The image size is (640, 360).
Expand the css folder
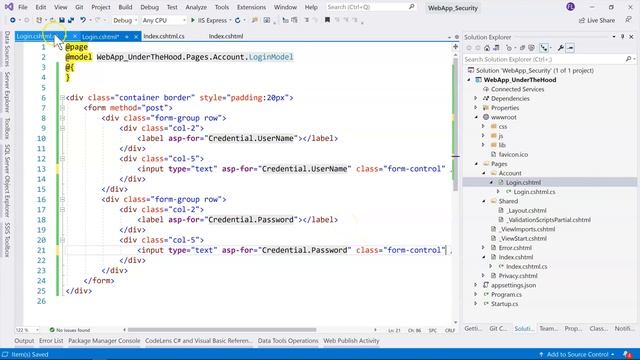484,127
